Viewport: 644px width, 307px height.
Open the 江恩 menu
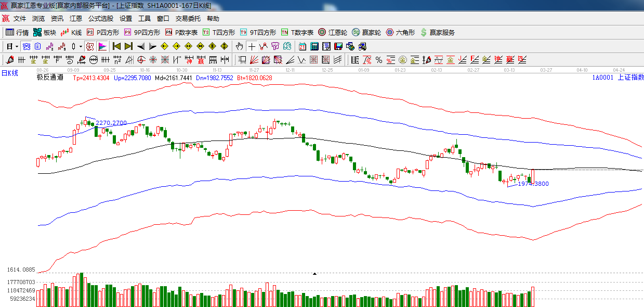point(76,18)
